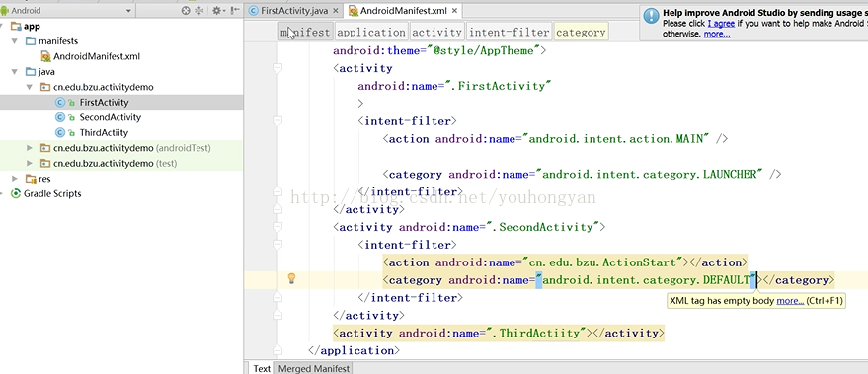
Task: Close the FirstActivity.java editor tab
Action: (335, 11)
